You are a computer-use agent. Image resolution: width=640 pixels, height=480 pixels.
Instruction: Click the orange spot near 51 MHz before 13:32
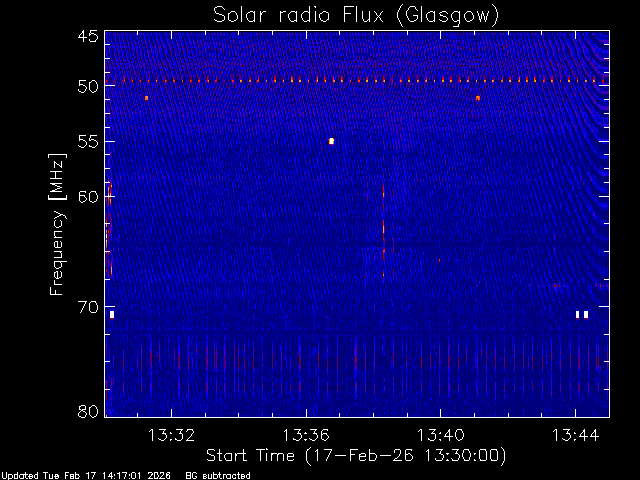coord(147,98)
